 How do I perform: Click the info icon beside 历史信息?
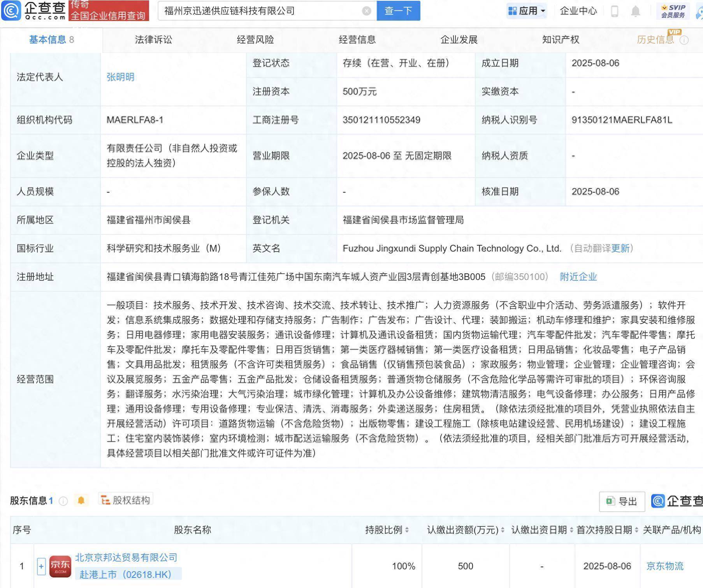684,40
